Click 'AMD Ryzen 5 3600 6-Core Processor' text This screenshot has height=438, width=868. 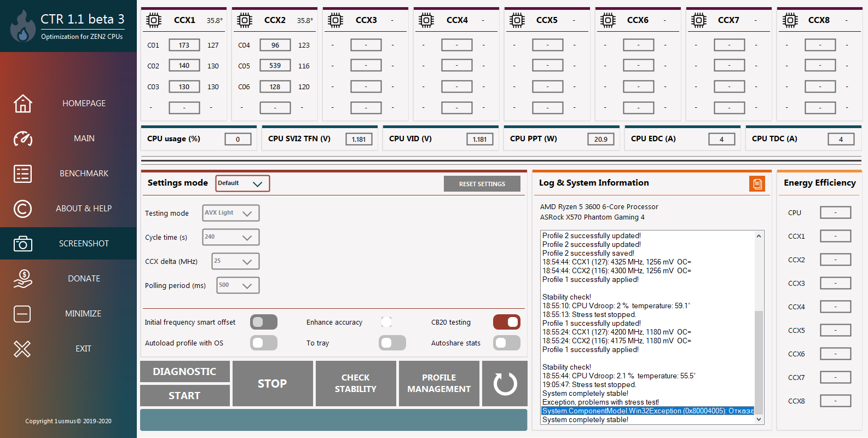click(x=599, y=207)
